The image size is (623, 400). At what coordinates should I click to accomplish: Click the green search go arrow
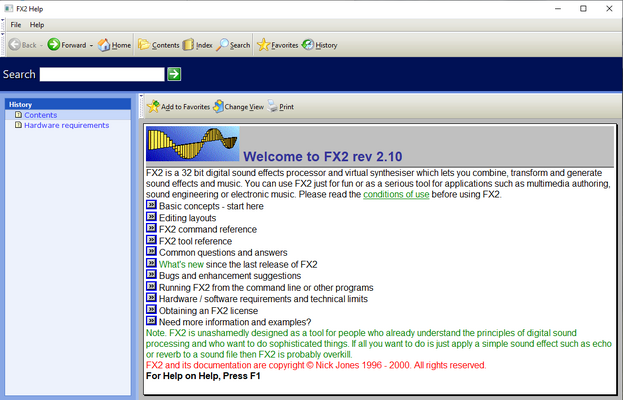[174, 74]
